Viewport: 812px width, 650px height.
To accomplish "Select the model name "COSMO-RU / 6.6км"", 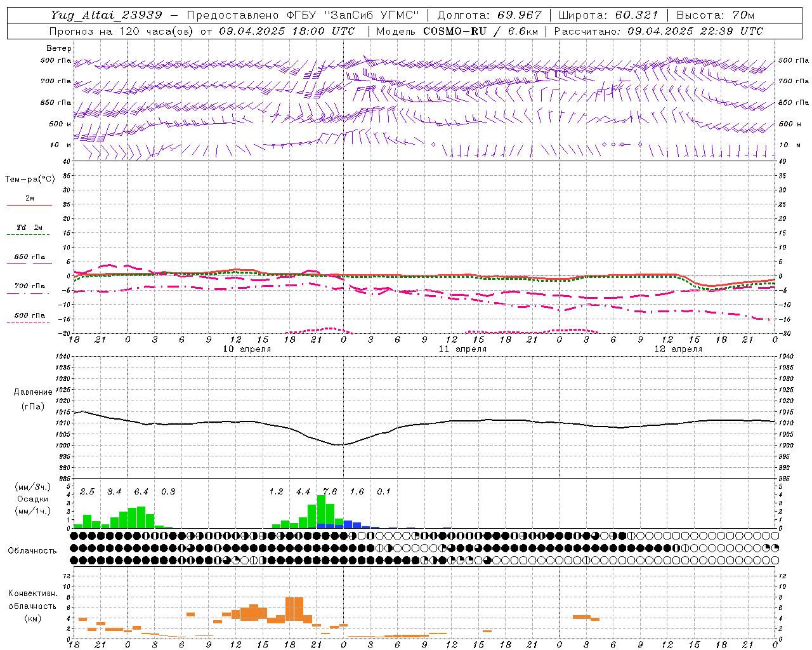I will click(x=480, y=31).
